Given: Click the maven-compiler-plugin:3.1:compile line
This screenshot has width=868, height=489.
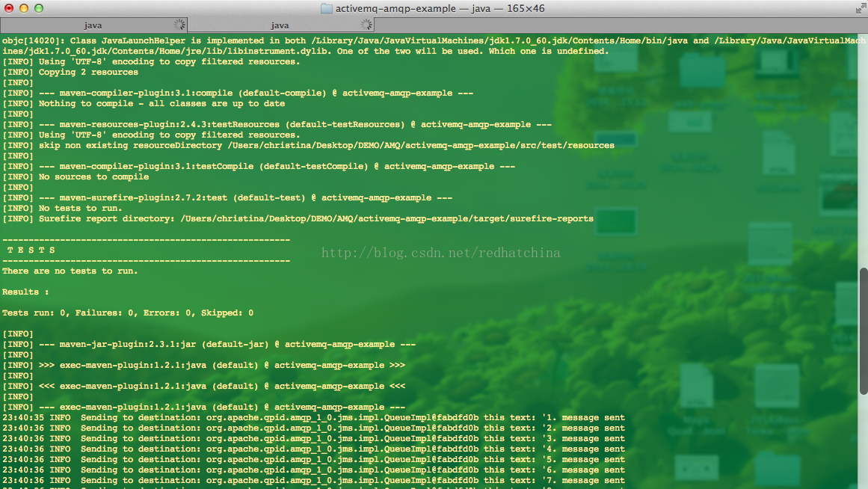Looking at the screenshot, I should coord(238,93).
